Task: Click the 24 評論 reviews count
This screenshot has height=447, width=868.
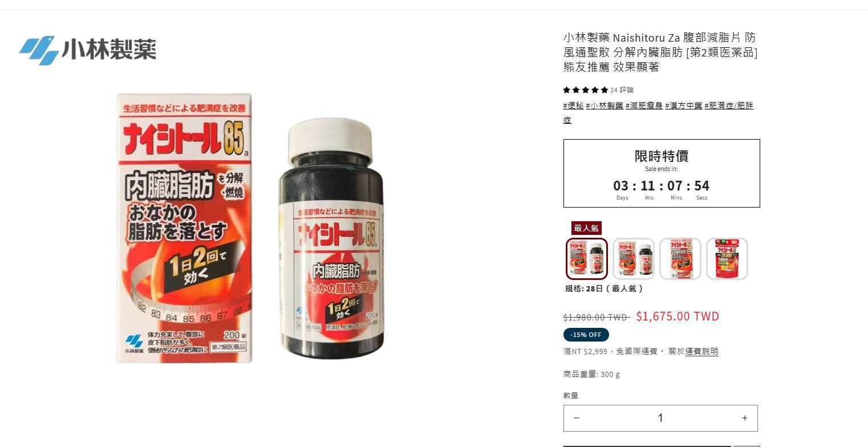Action: point(622,90)
